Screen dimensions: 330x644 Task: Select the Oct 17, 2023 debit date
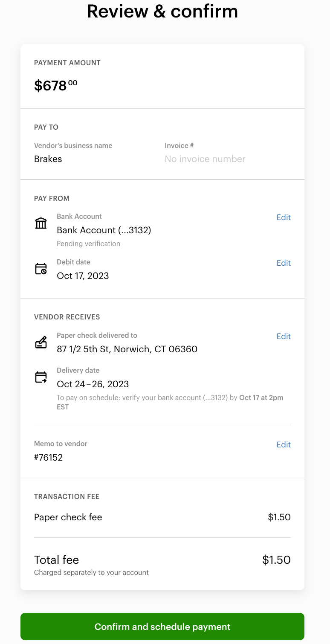83,276
